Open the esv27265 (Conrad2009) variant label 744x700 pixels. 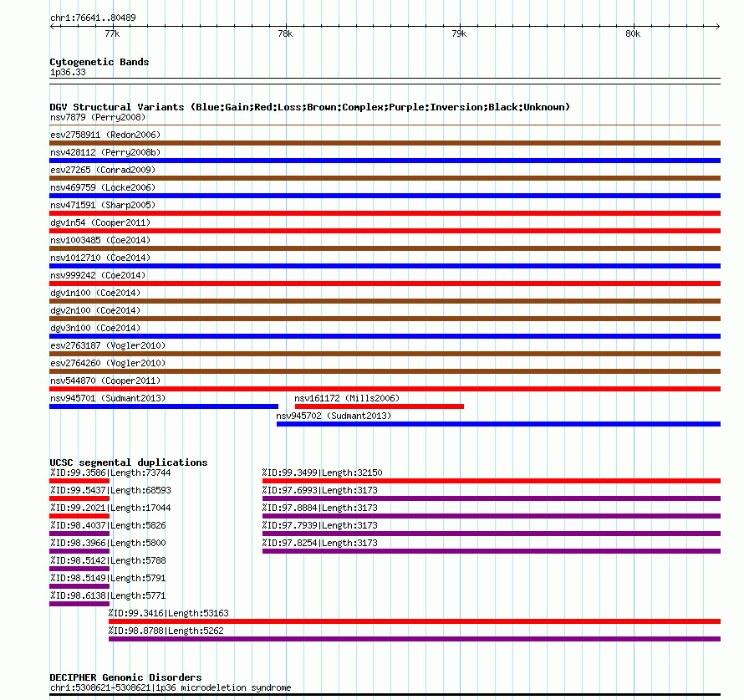tap(103, 170)
